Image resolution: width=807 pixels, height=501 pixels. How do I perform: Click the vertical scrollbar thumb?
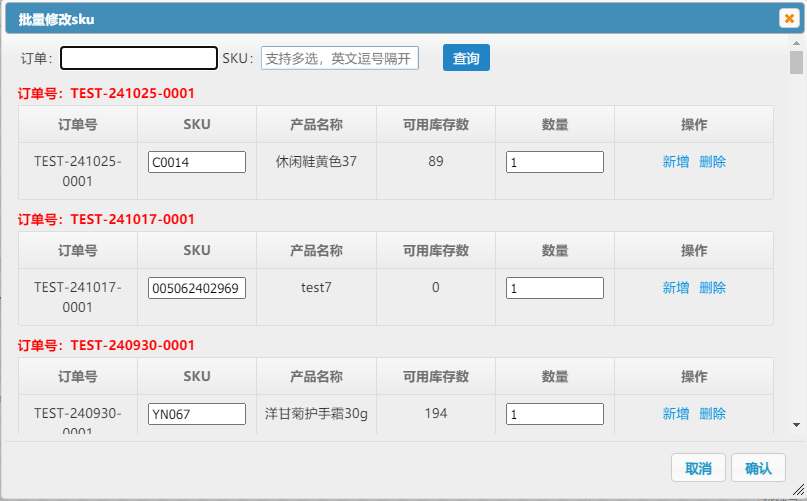click(796, 63)
